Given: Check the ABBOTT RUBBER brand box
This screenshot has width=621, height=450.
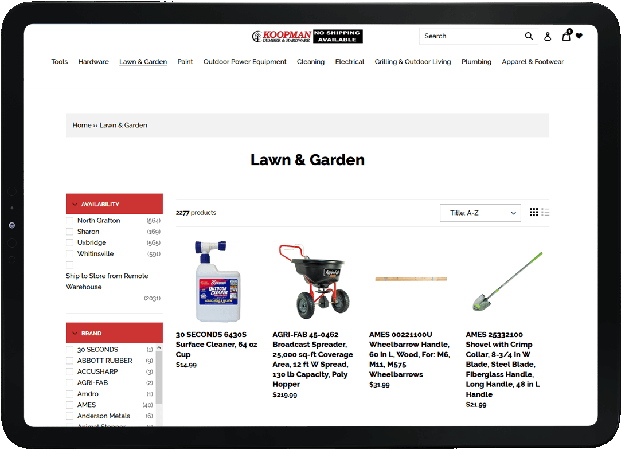Looking at the screenshot, I should (x=70, y=360).
